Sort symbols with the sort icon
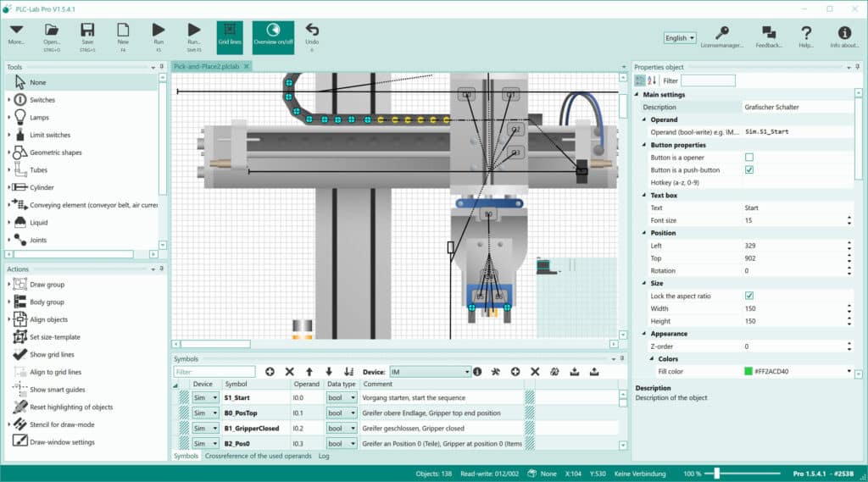Viewport: 868px width, 482px height. (x=348, y=372)
